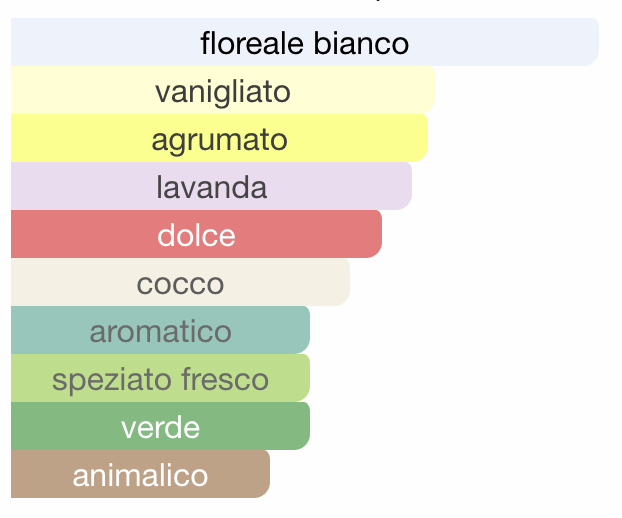This screenshot has width=622, height=518.
Task: Click the lilac colored bar
Action: 211,186
